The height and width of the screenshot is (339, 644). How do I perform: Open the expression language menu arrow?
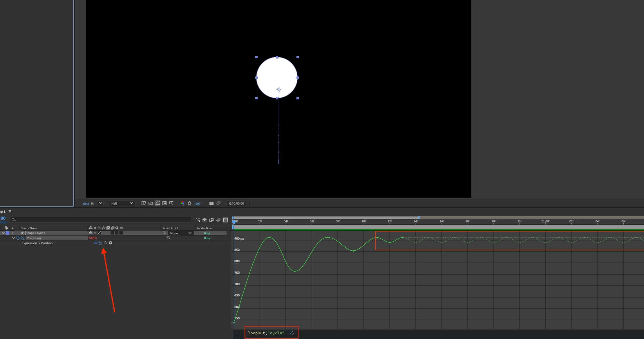click(111, 243)
